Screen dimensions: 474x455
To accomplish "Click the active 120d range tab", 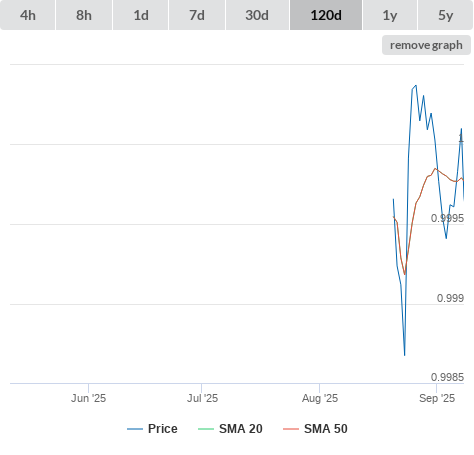I will [326, 15].
